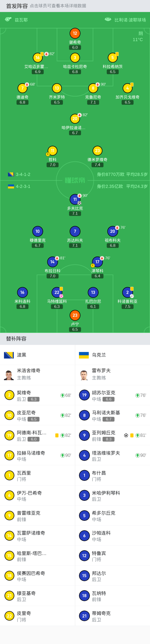Tap 胡苏尔亚克 number 19 substitute entry
The image size is (150, 644).
[x=112, y=395]
